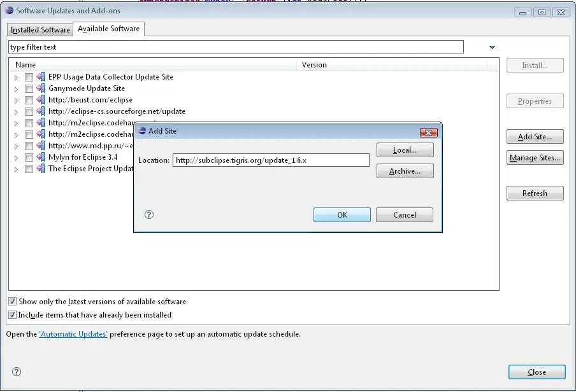
Task: Switch to the Installed Software tab
Action: click(40, 30)
